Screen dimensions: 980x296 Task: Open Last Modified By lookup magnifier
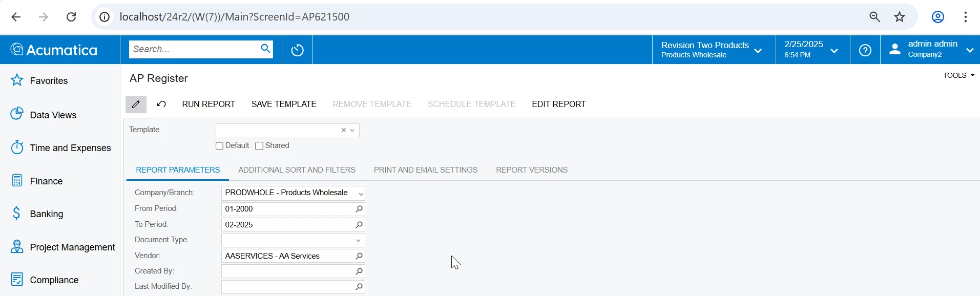359,287
